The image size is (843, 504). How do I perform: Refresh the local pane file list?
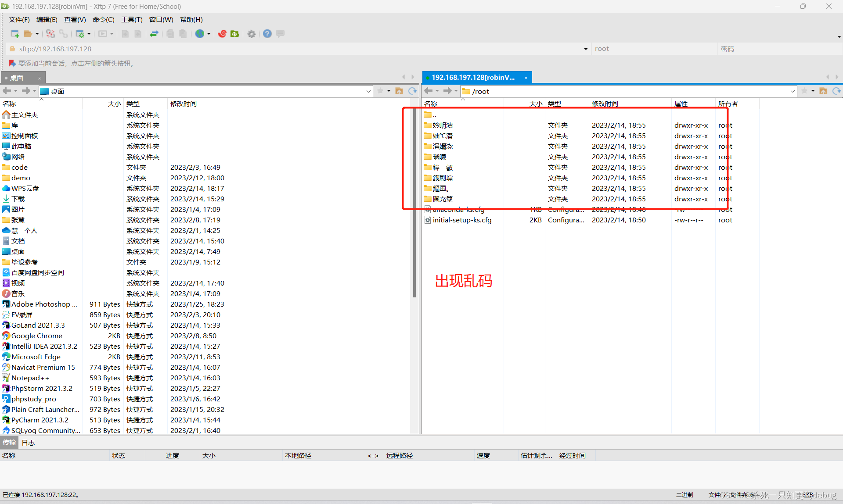[412, 91]
